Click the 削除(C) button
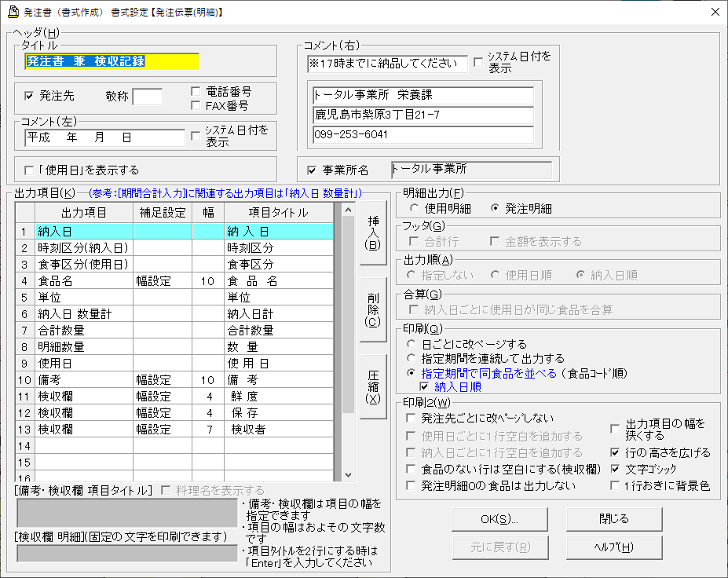Image resolution: width=728 pixels, height=578 pixels. 373,309
